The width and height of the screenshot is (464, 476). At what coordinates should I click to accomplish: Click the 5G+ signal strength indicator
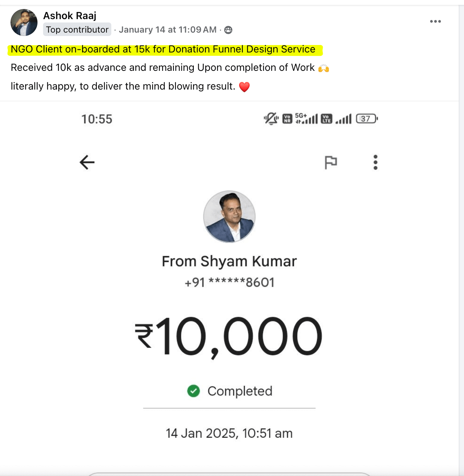click(x=306, y=118)
